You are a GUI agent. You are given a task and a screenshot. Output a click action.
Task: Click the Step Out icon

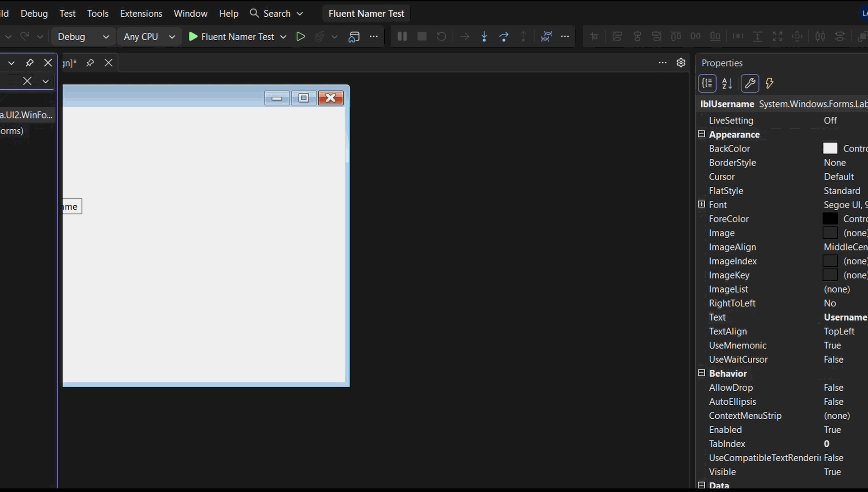point(524,37)
